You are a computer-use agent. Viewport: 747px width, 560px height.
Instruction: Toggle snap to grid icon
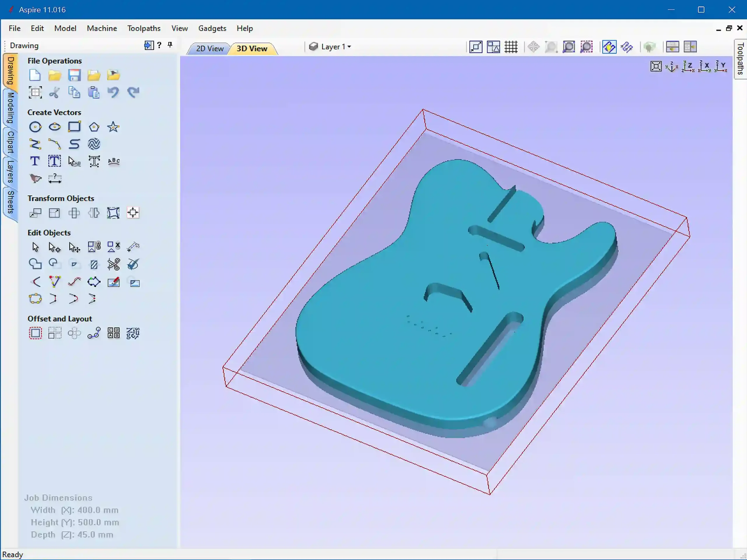click(x=511, y=47)
